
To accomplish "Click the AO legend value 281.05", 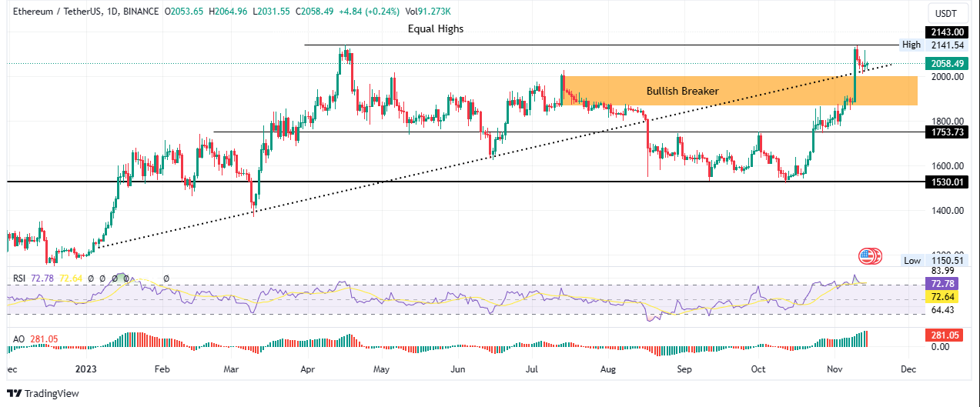I will [45, 339].
